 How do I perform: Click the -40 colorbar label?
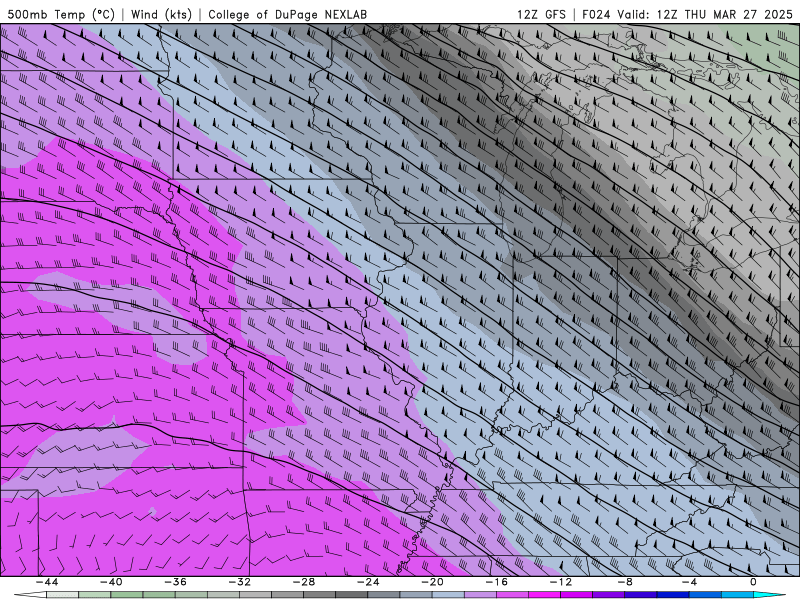click(111, 582)
